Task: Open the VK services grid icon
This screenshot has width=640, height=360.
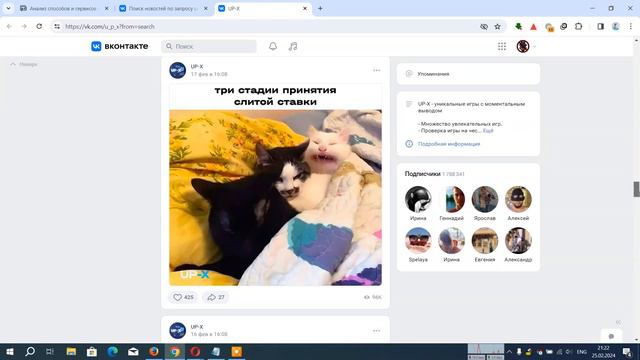Action: pos(502,47)
